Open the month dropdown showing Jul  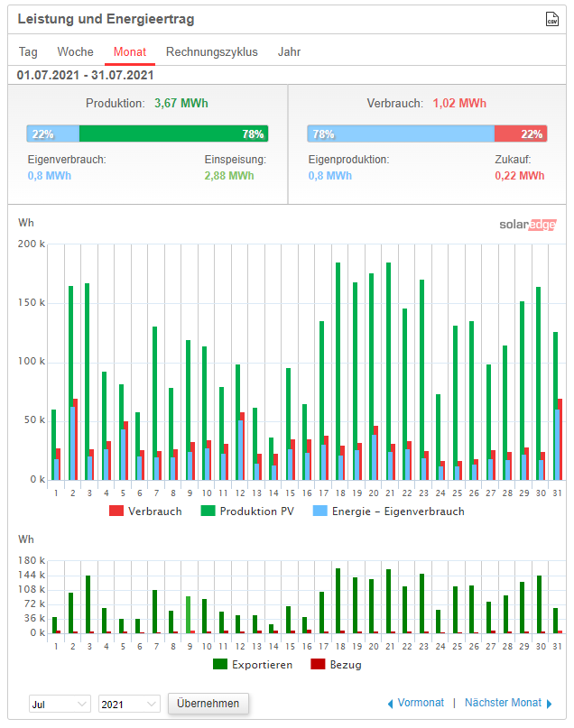point(60,704)
